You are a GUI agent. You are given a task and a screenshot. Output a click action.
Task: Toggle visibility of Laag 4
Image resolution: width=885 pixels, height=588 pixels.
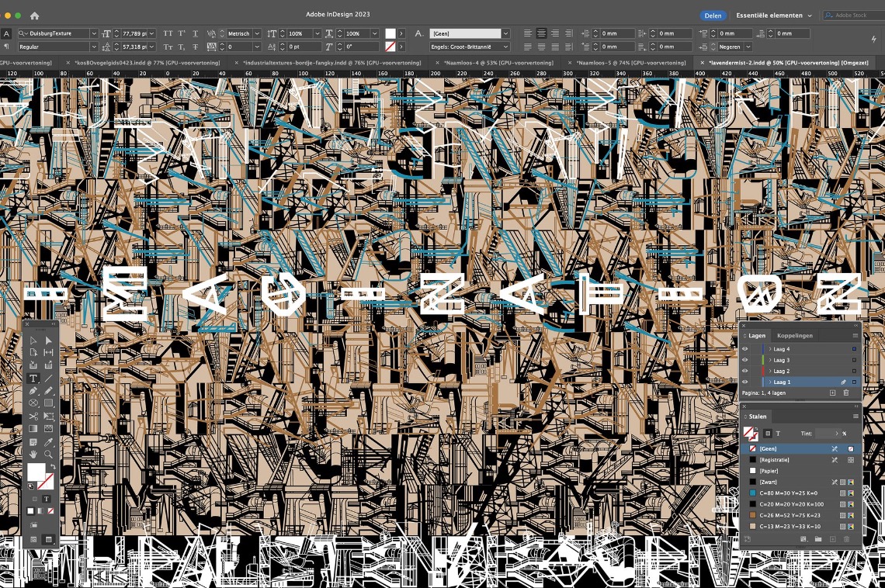coord(745,349)
